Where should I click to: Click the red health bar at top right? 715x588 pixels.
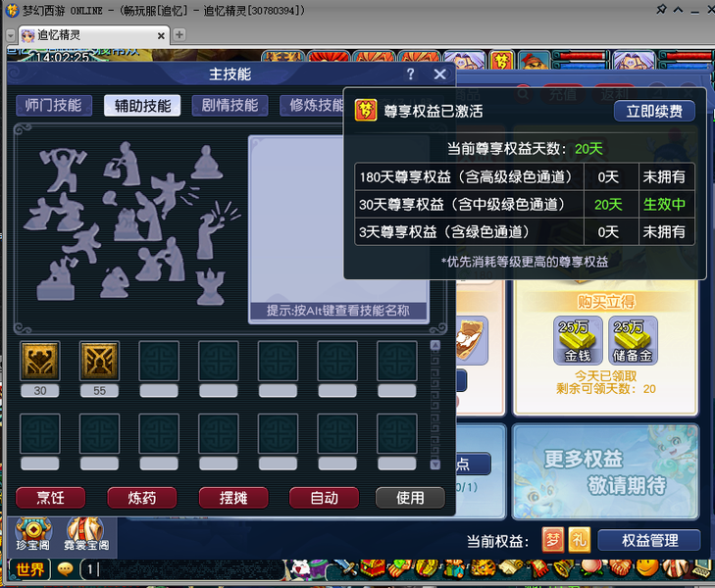(x=687, y=56)
